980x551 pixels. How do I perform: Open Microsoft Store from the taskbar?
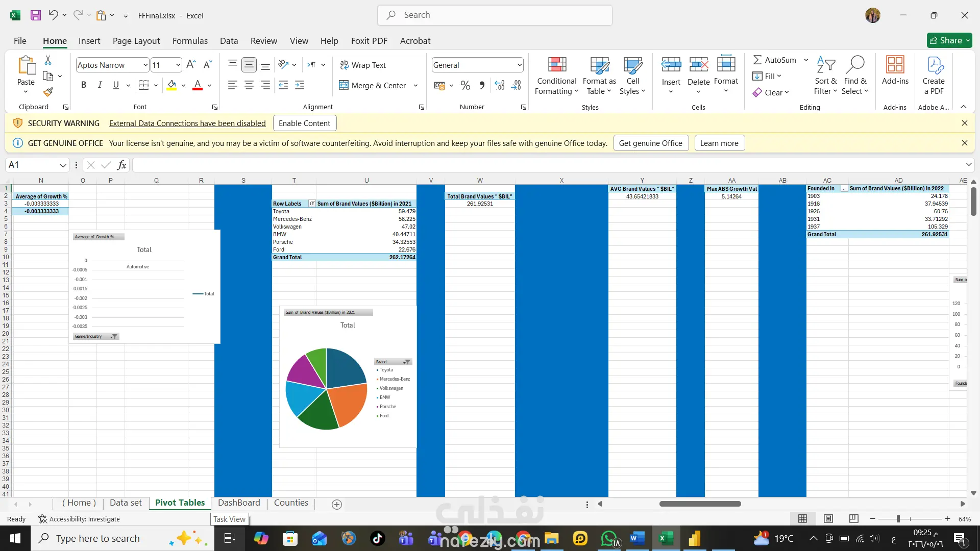[290, 538]
